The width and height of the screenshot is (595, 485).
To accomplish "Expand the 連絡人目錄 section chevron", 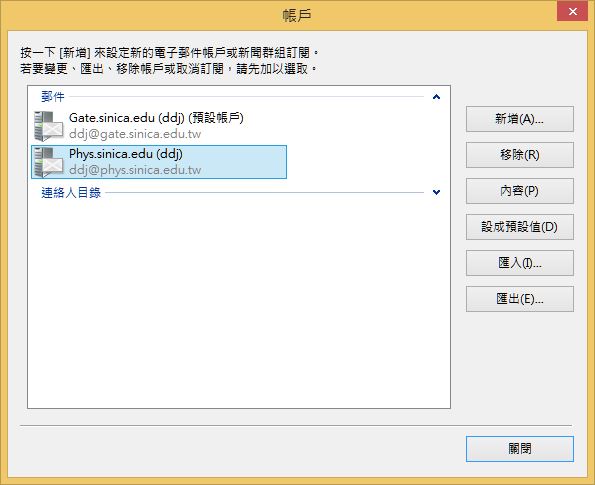I will point(436,192).
